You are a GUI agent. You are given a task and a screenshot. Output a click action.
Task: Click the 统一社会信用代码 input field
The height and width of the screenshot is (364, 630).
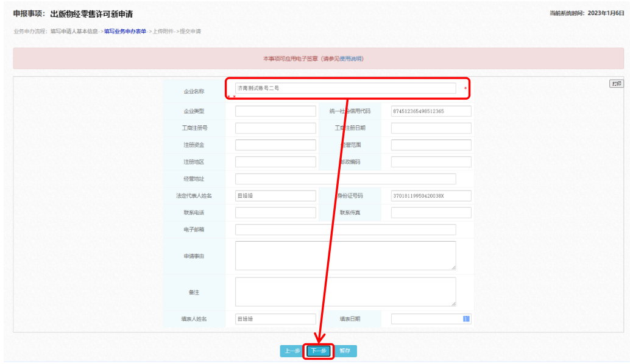[x=431, y=111]
